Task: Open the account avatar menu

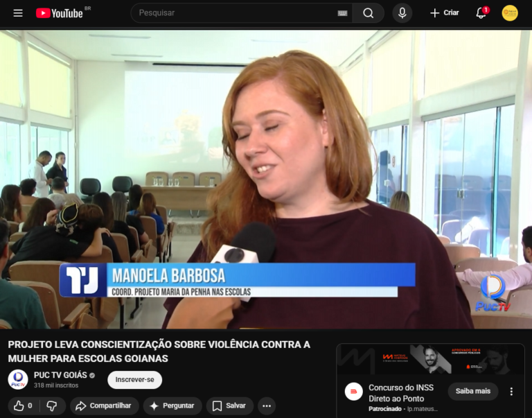Action: pyautogui.click(x=510, y=13)
